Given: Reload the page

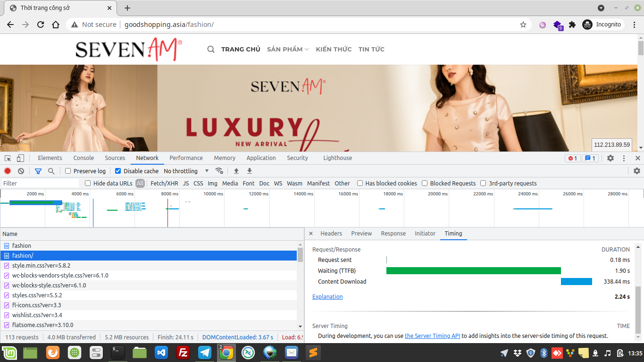Looking at the screenshot, I should click(41, 25).
